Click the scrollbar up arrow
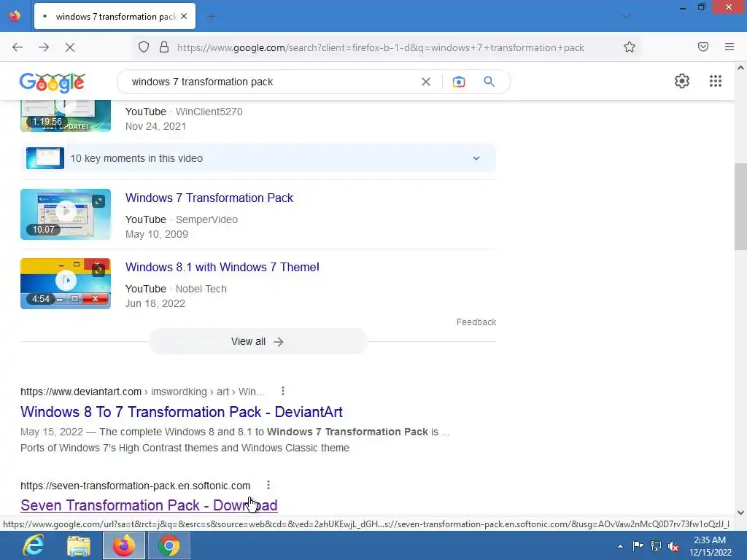 coord(740,68)
